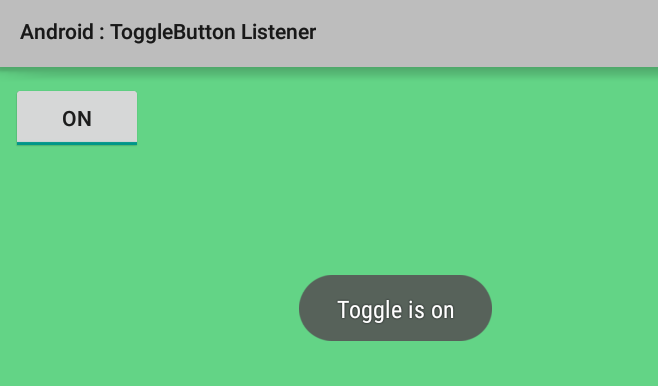Toggle the ON button off
The image size is (658, 386).
click(x=77, y=118)
